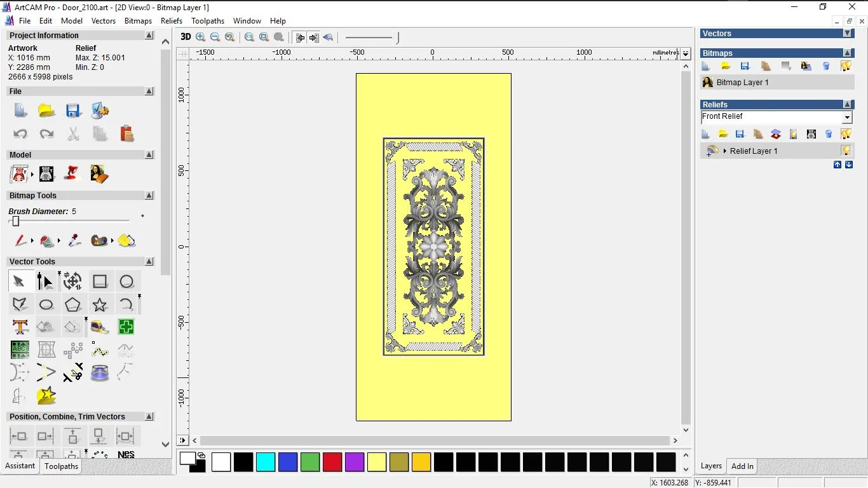868x488 pixels.
Task: Open the Set Lighting lamp icon
Action: coord(793,134)
